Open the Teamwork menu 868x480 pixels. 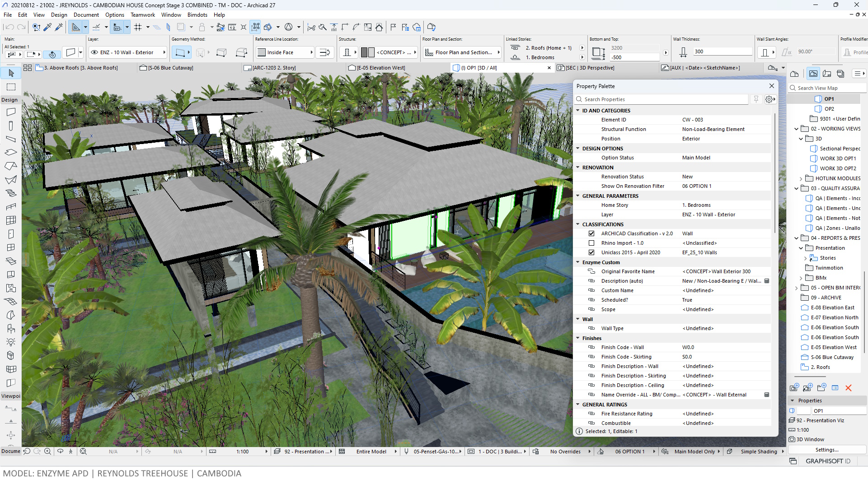point(142,15)
